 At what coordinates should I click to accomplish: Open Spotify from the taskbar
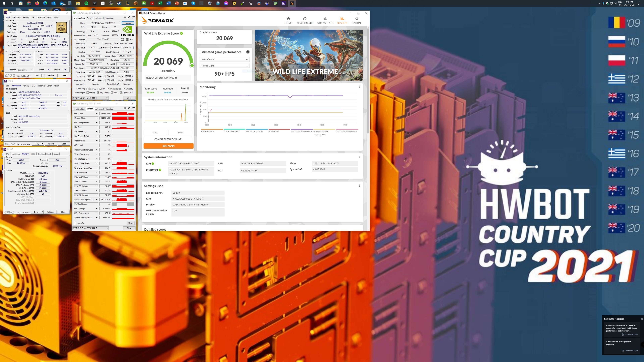[x=86, y=3]
